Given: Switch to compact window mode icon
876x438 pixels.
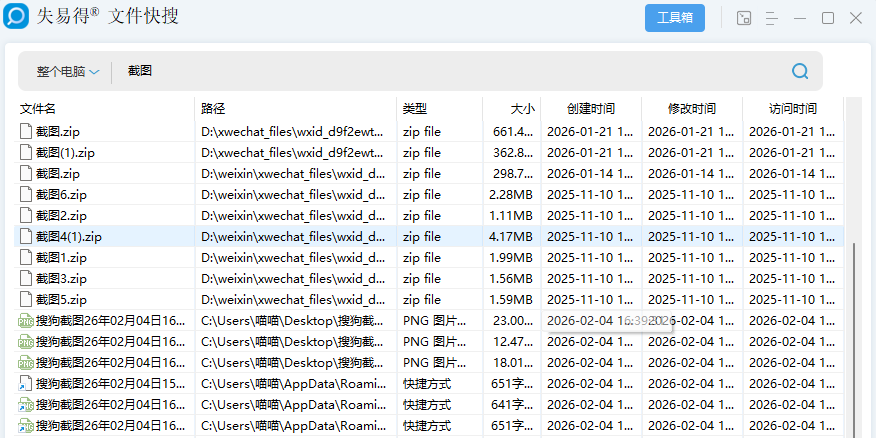Looking at the screenshot, I should [743, 18].
